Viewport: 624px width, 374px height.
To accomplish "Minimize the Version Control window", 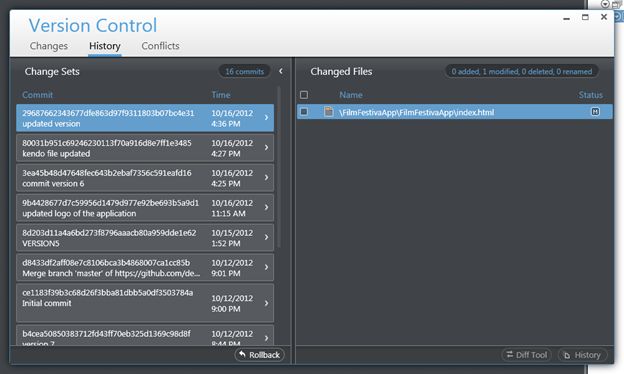I will point(566,18).
